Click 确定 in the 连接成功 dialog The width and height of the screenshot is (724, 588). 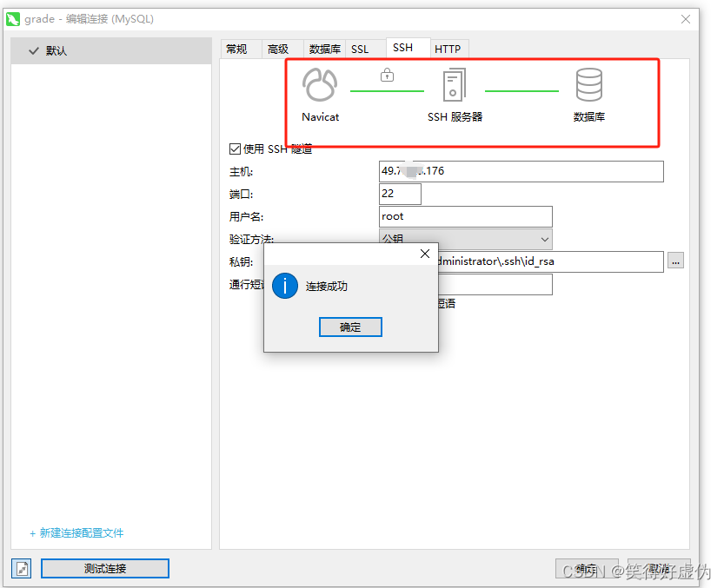350,327
